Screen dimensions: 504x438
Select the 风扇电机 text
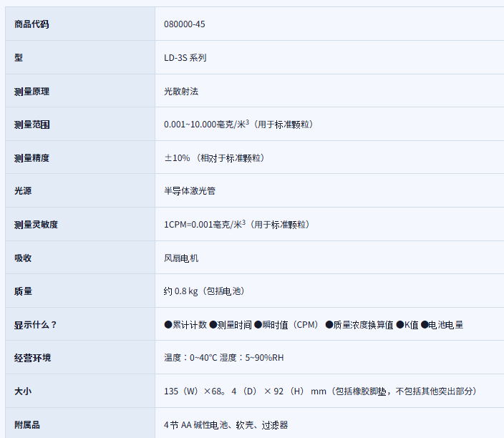[181, 258]
